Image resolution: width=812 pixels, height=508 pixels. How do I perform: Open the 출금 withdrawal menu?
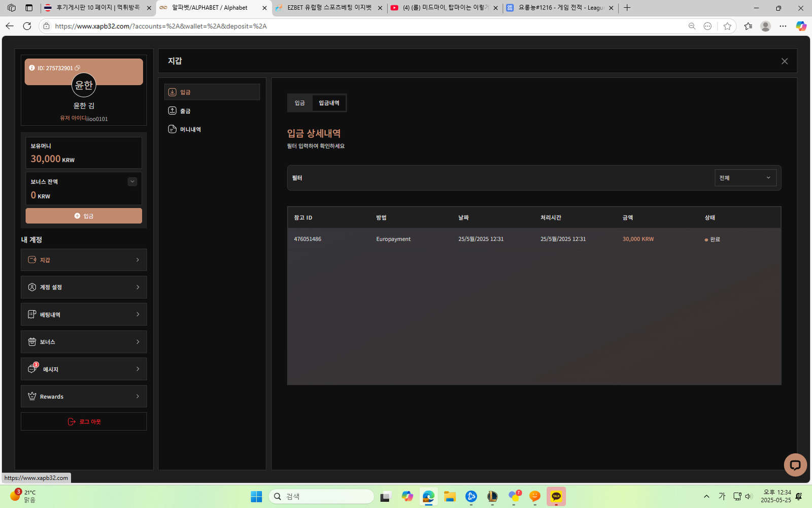(186, 111)
